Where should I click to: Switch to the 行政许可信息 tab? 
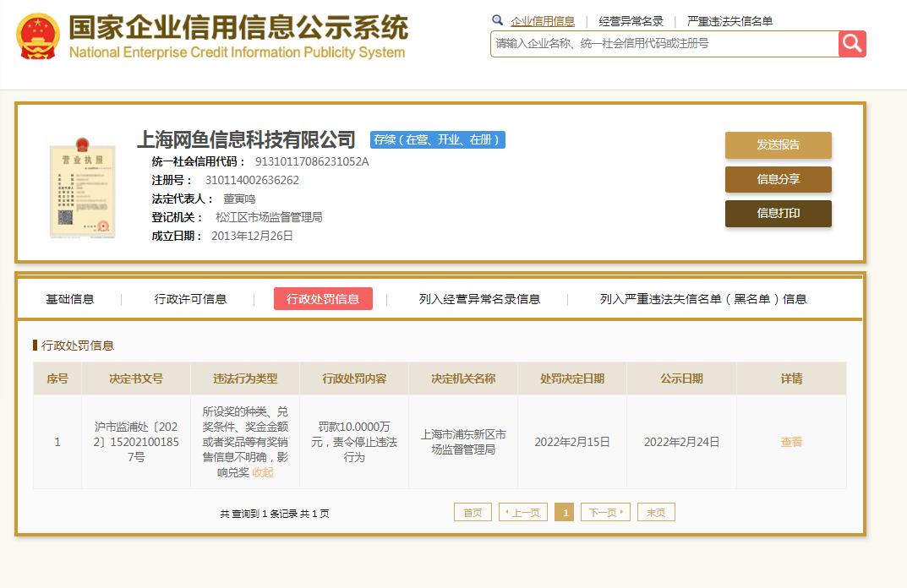pyautogui.click(x=191, y=298)
